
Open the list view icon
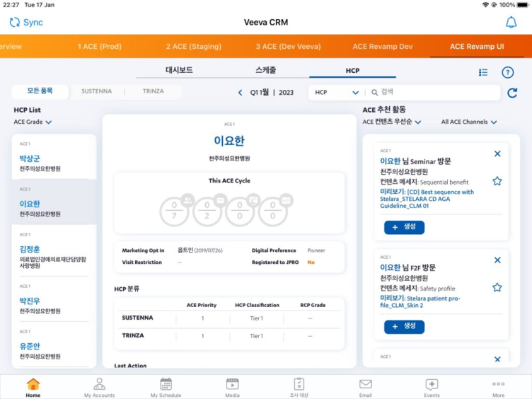point(483,72)
